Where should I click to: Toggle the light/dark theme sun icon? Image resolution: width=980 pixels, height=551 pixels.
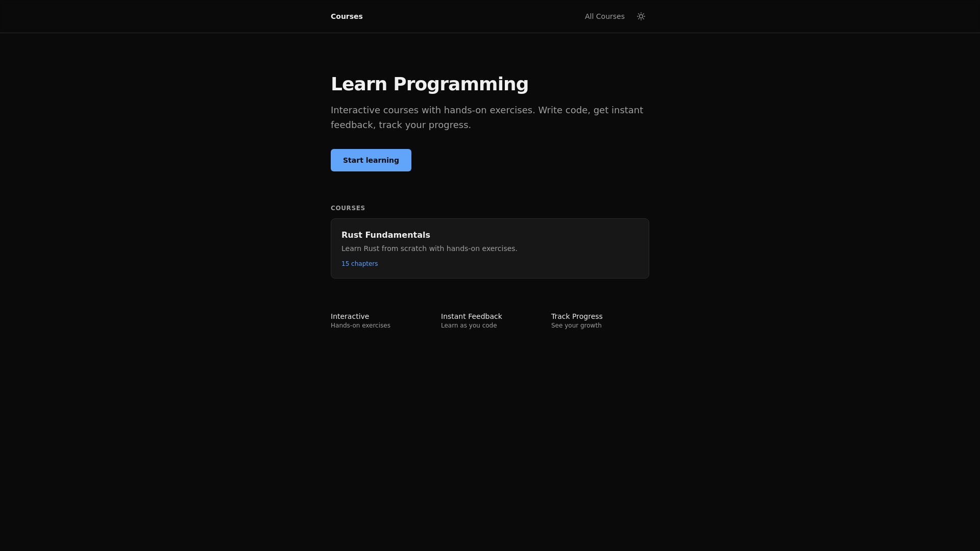pyautogui.click(x=641, y=16)
